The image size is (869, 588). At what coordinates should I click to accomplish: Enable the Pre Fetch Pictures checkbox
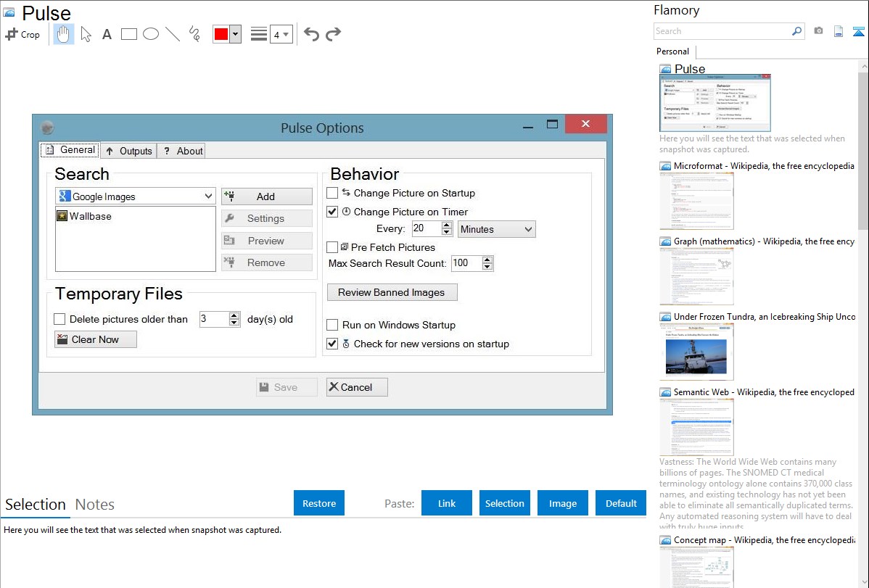332,247
